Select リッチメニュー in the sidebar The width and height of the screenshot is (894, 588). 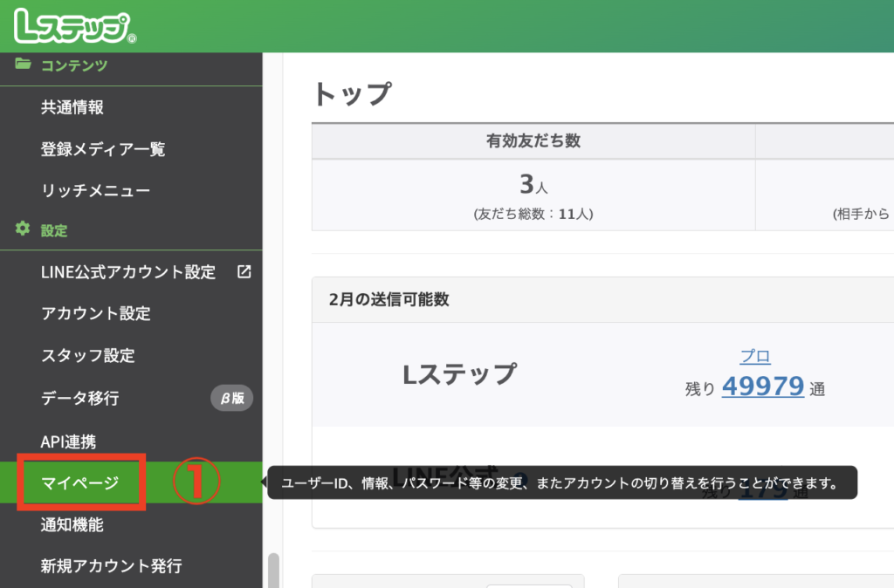pos(95,190)
